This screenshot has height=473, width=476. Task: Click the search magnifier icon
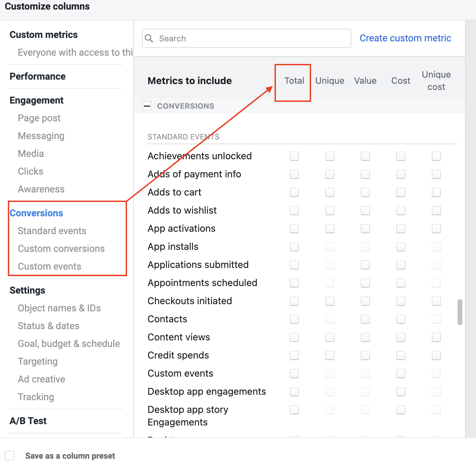pos(149,38)
